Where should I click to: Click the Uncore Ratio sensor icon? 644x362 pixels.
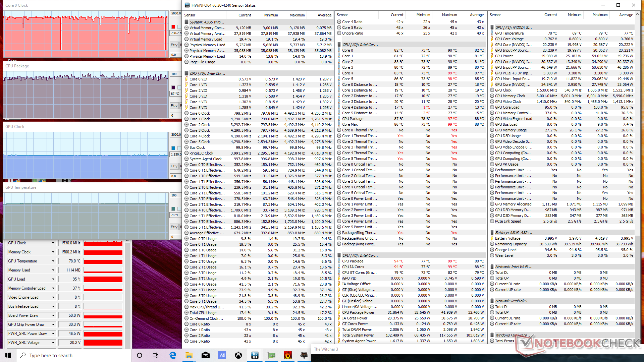[x=339, y=33]
